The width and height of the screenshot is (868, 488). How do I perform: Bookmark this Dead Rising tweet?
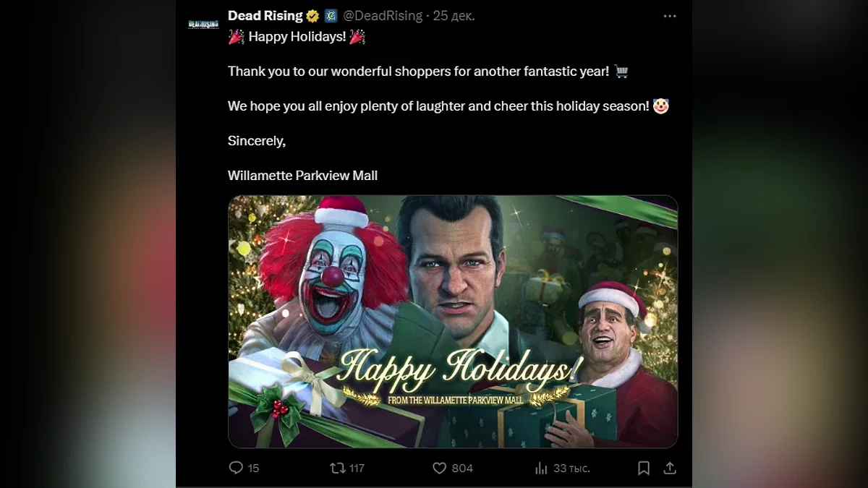point(644,468)
